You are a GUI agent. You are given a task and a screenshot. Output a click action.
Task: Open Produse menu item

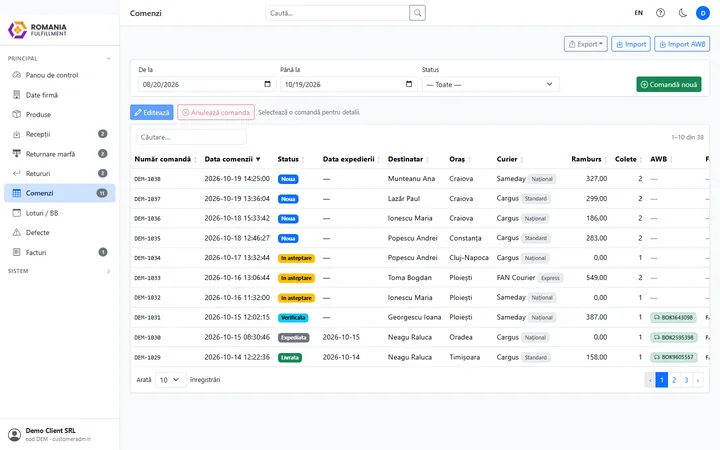coord(60,114)
